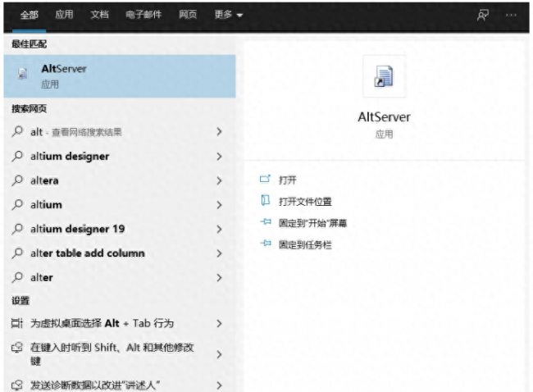
Task: Click pin icon beside 固定到"开始"屏幕
Action: tap(266, 222)
